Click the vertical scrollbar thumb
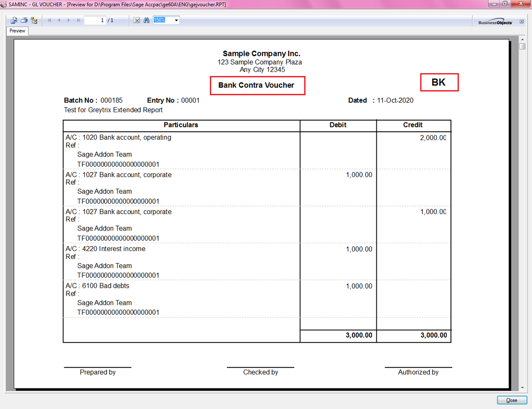The width and height of the screenshot is (532, 409). pyautogui.click(x=522, y=46)
